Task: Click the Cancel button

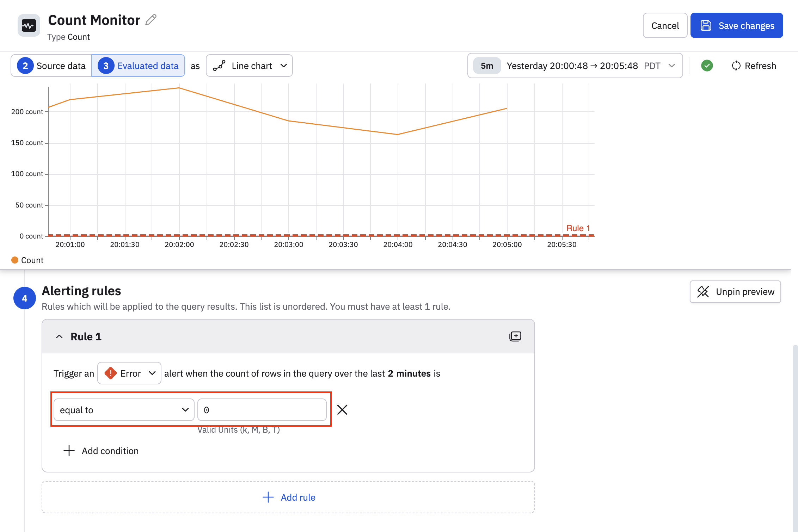Action: (x=665, y=25)
